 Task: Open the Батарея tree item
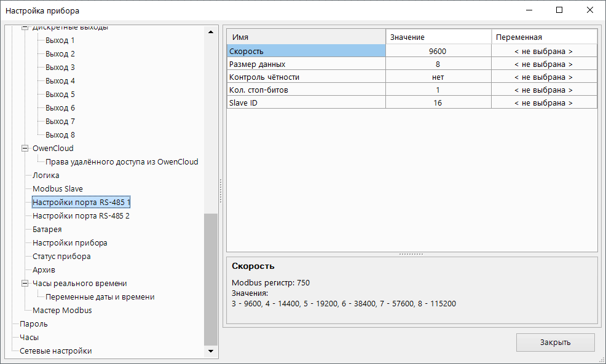pos(47,230)
